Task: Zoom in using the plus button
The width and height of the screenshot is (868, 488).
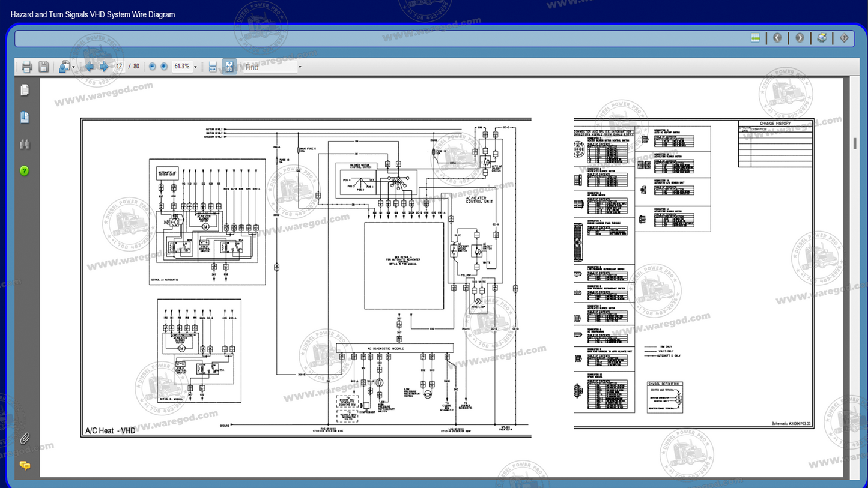Action: click(x=163, y=66)
